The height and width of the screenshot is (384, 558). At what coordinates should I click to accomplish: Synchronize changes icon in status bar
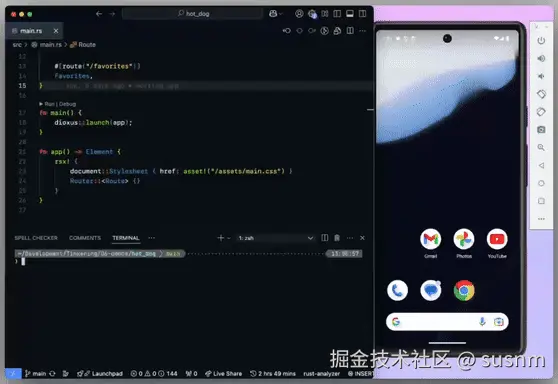coord(52,374)
